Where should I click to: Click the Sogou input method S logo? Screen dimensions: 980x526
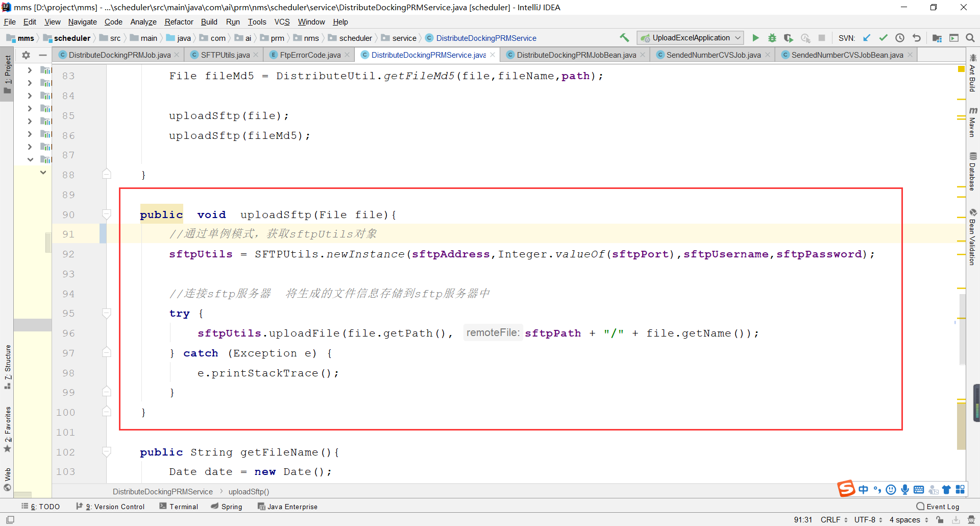point(846,489)
